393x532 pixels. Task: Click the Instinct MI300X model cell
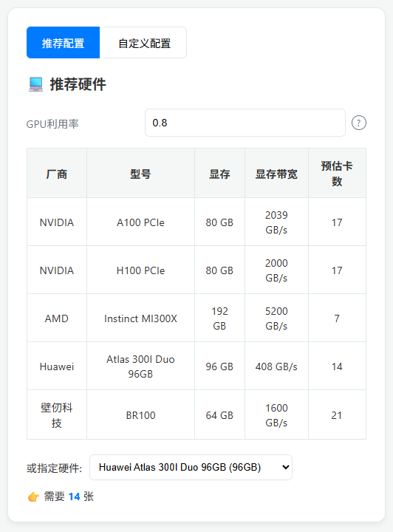click(140, 318)
